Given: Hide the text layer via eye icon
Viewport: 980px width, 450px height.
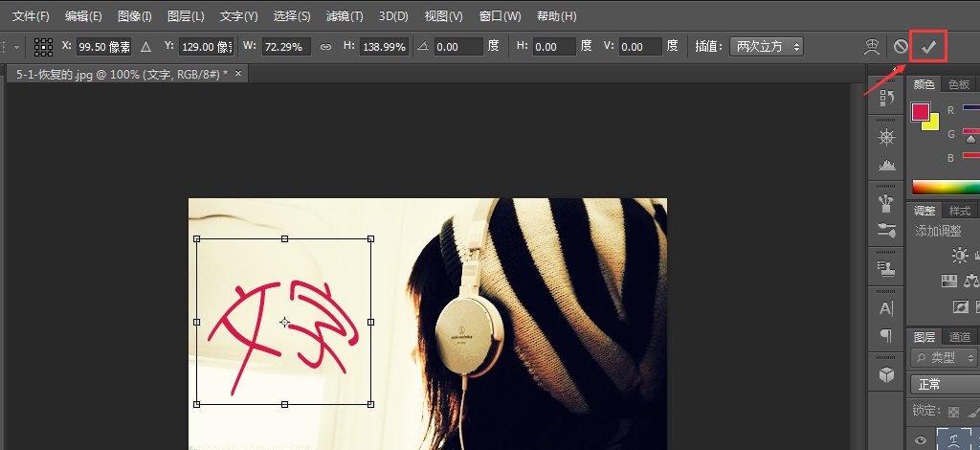Looking at the screenshot, I should click(920, 439).
